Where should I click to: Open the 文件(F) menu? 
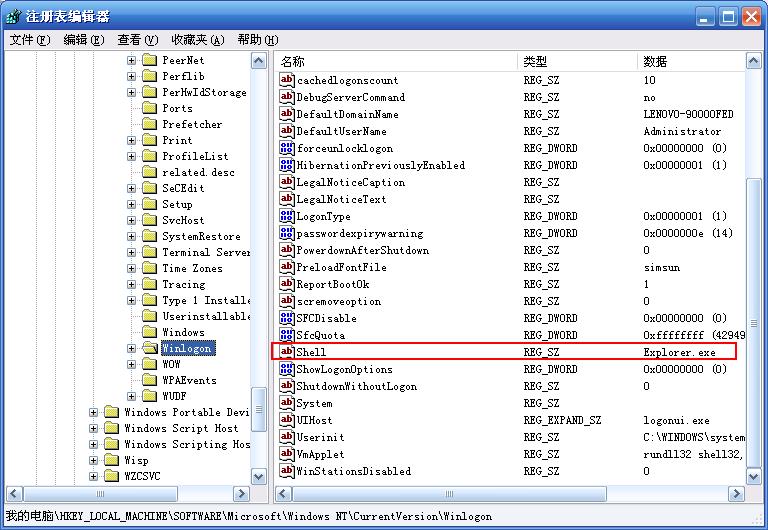coord(30,40)
